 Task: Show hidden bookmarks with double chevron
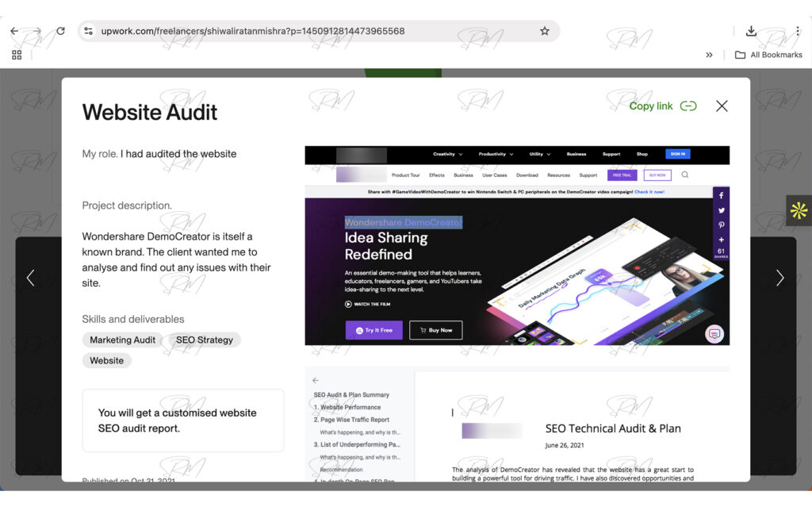point(709,55)
